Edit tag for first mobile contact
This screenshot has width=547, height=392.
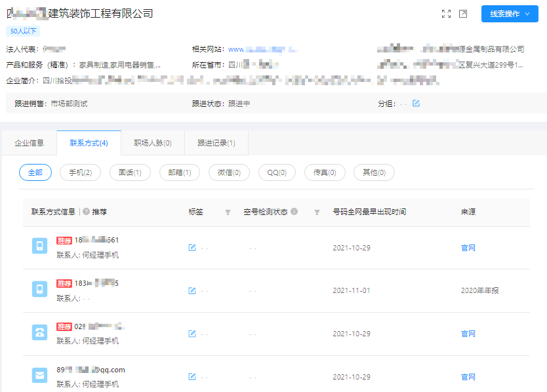(x=192, y=248)
